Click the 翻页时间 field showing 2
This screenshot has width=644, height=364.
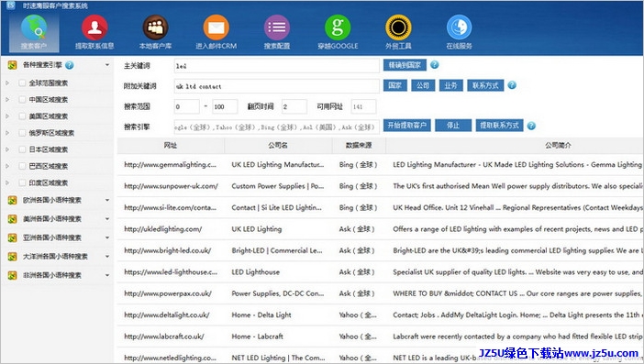294,106
